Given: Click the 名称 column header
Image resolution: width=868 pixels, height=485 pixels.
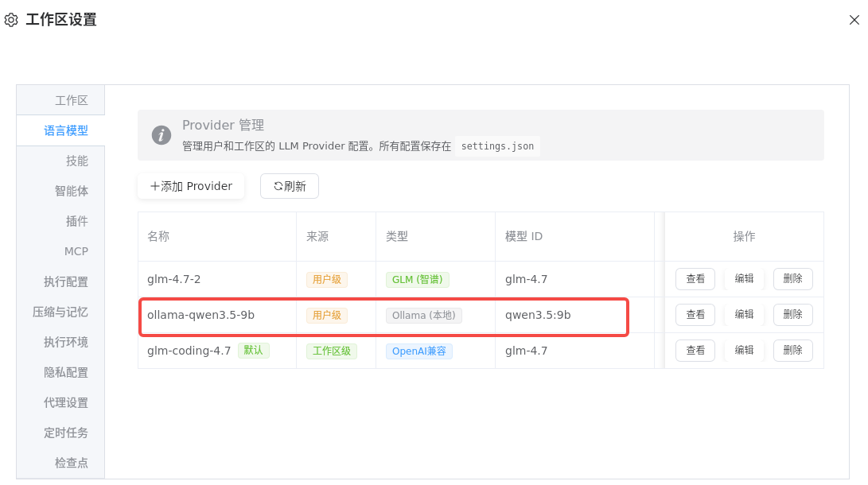Looking at the screenshot, I should pyautogui.click(x=158, y=236).
